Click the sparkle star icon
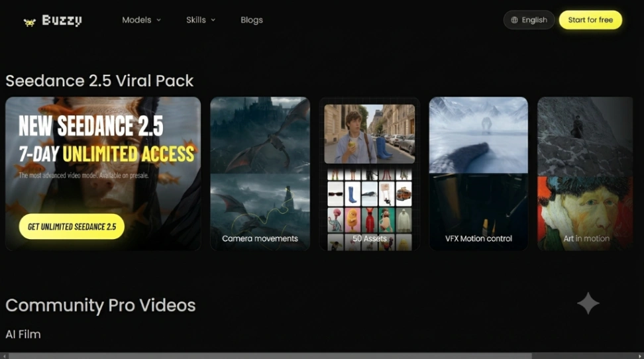Image resolution: width=644 pixels, height=359 pixels. [x=588, y=303]
